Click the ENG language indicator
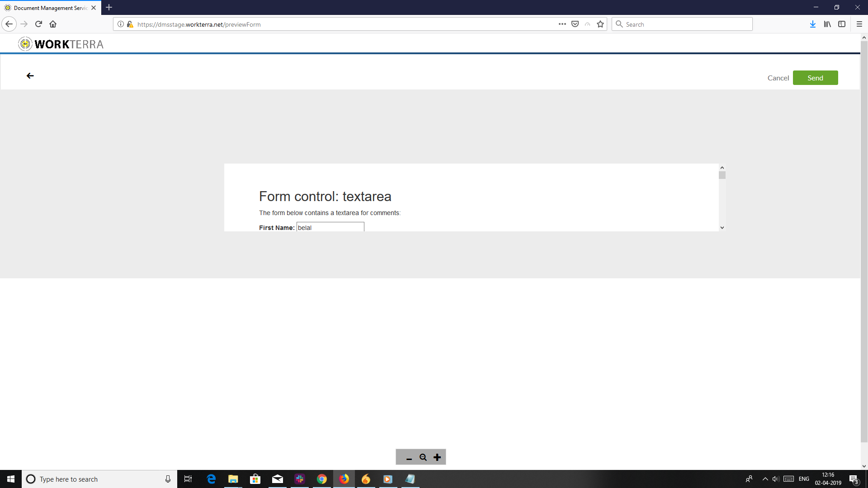Viewport: 868px width, 488px height. [804, 479]
